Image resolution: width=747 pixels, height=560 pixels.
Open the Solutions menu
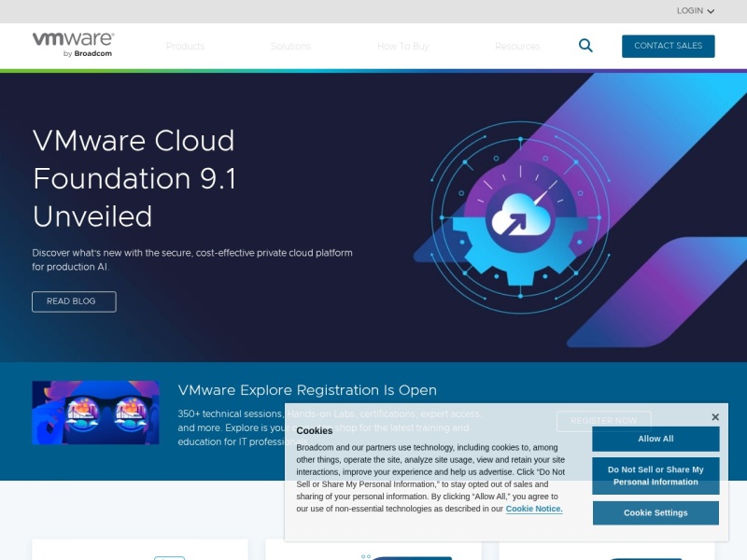point(290,46)
